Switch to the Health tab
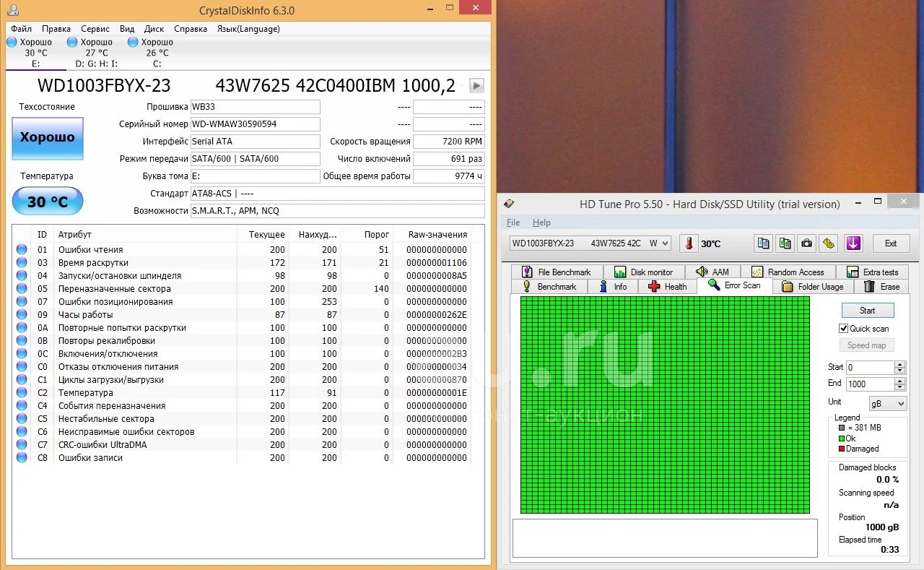The image size is (924, 570). (x=668, y=287)
